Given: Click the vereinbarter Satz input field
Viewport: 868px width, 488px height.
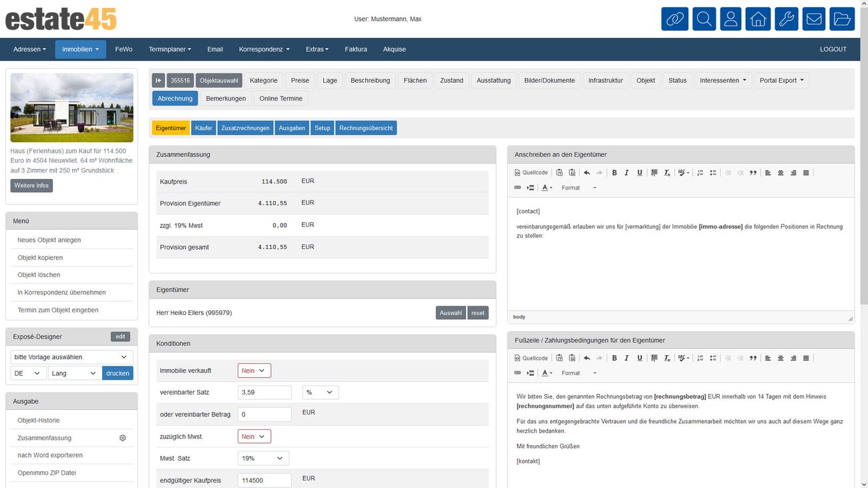Looking at the screenshot, I should (264, 393).
